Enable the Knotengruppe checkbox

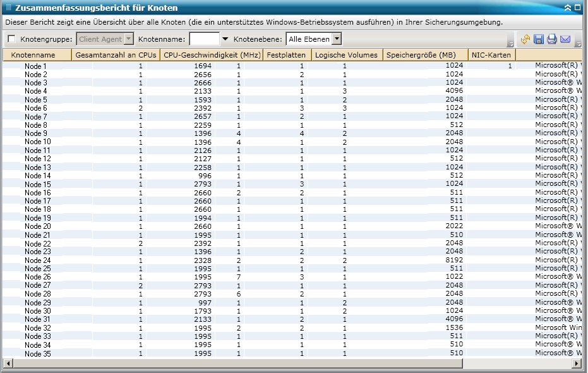(12, 39)
